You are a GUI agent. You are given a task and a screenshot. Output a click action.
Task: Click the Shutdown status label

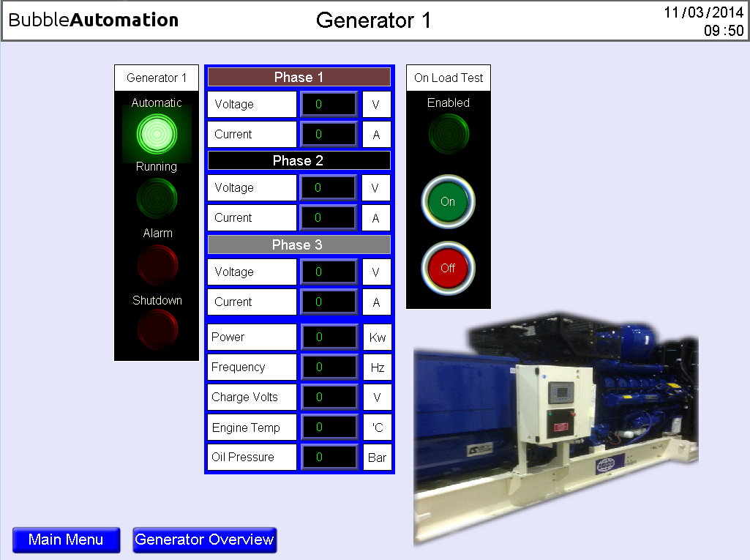(157, 300)
